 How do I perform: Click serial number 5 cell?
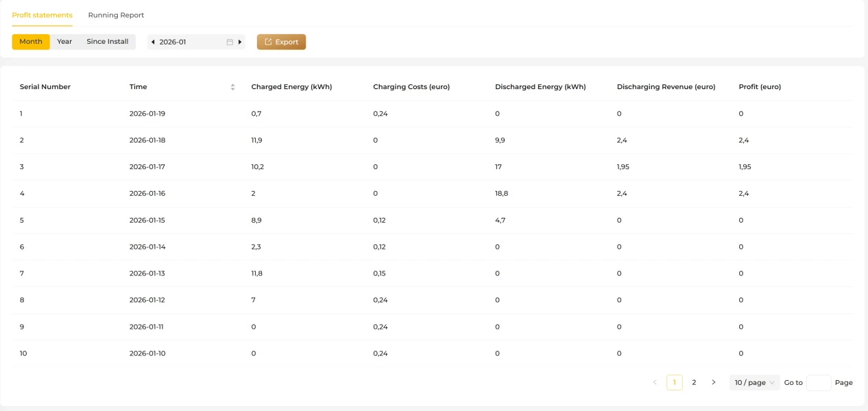(x=22, y=221)
